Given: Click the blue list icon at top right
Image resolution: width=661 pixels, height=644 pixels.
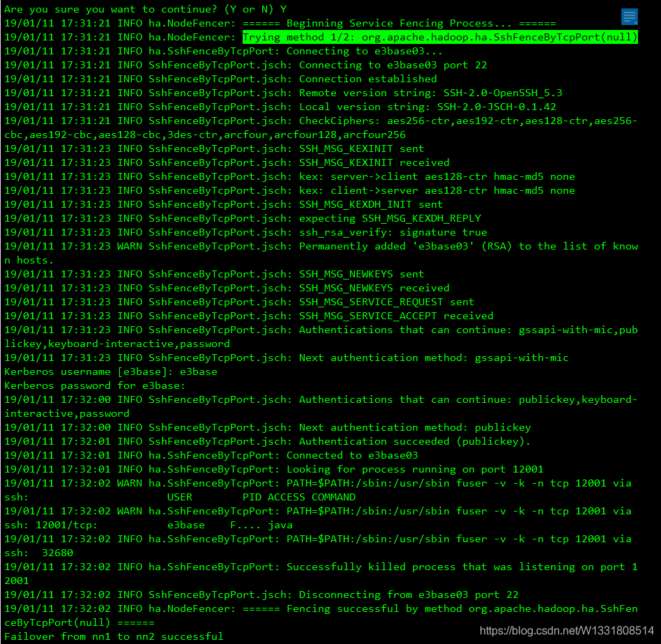Looking at the screenshot, I should [629, 17].
